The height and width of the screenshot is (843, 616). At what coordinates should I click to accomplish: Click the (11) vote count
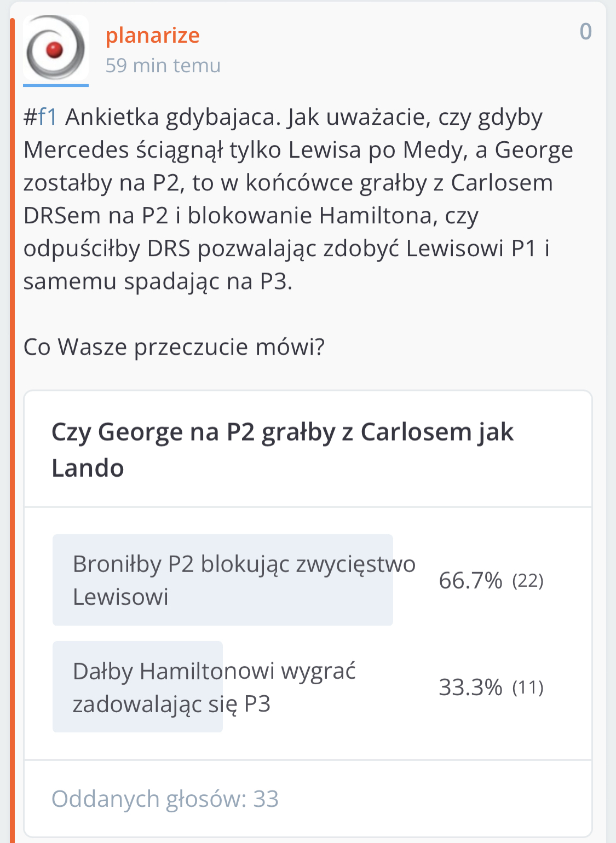tap(528, 688)
